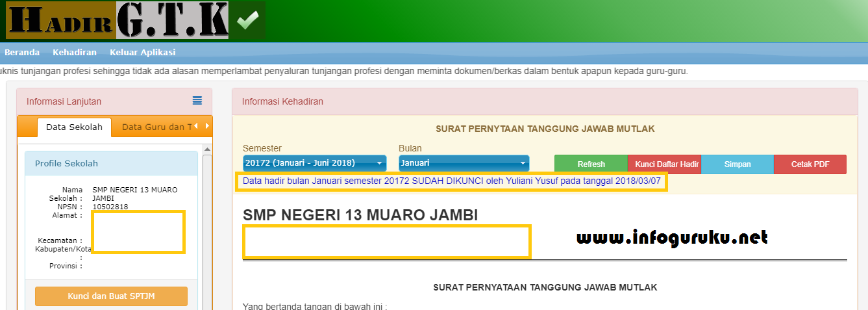This screenshot has height=310, width=868.
Task: Switch to the Data Sekolah tab
Action: pos(75,127)
